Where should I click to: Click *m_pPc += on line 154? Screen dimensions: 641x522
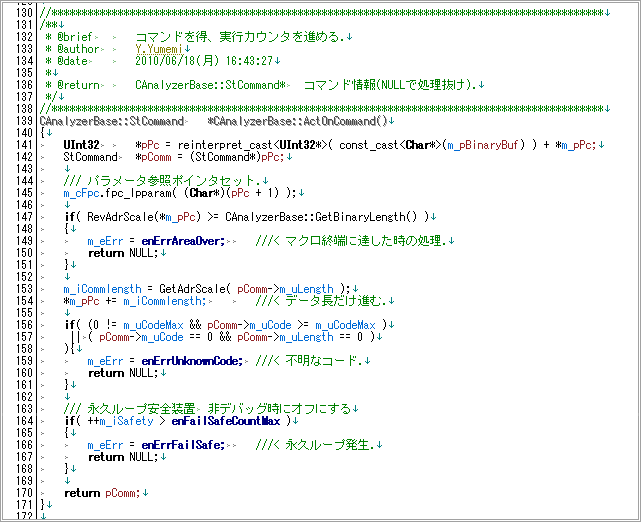coord(90,301)
